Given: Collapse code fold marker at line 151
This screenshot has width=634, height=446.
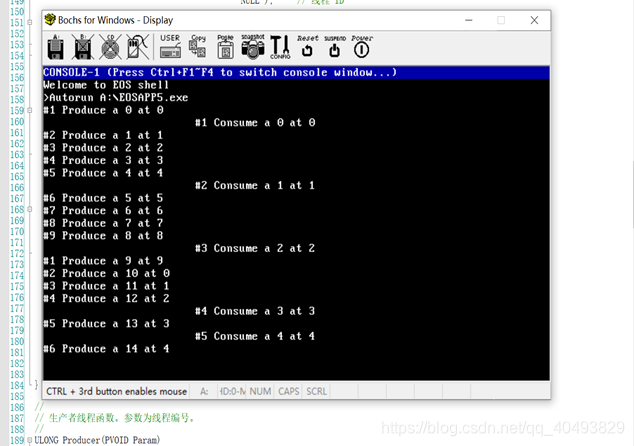Looking at the screenshot, I should pyautogui.click(x=30, y=23).
